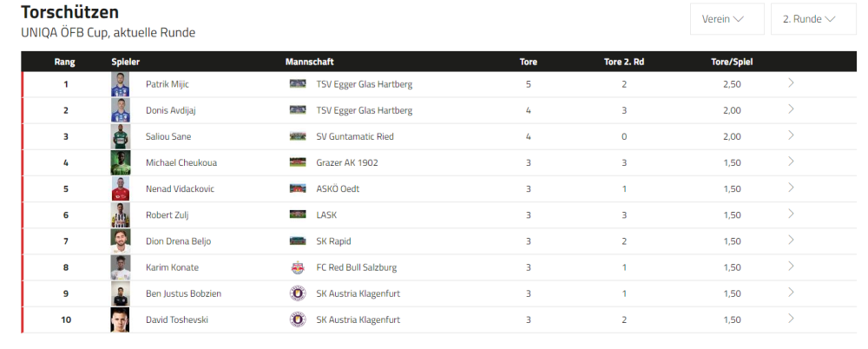
Task: Click SV Guntamatic Ried team logo
Action: pyautogui.click(x=298, y=136)
